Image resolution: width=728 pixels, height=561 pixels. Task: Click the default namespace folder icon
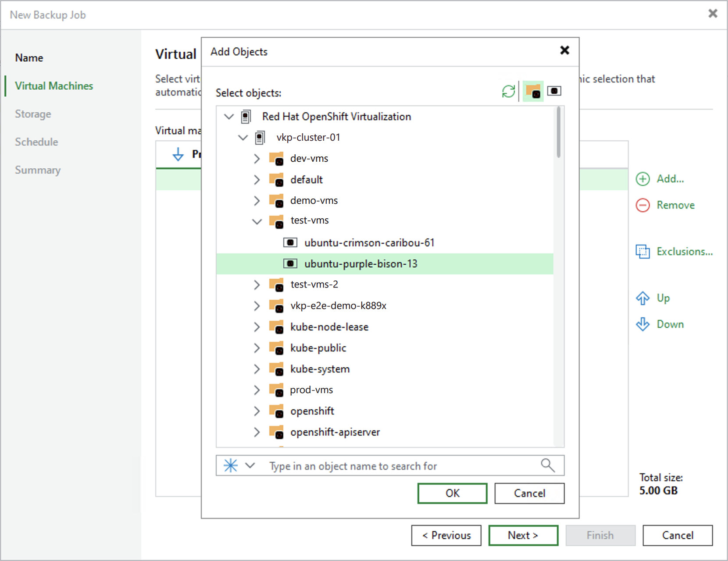(x=276, y=180)
